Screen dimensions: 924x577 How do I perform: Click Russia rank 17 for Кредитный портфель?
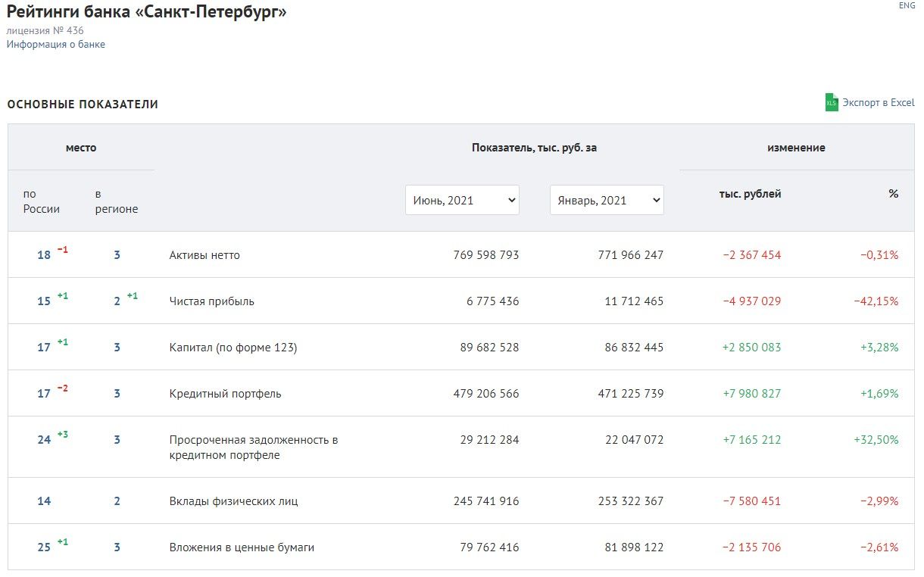44,394
